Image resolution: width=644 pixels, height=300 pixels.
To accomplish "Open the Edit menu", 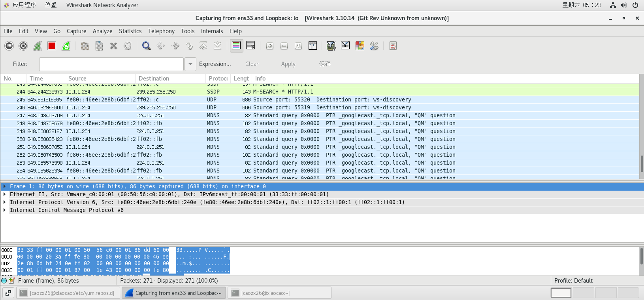I will coord(24,31).
